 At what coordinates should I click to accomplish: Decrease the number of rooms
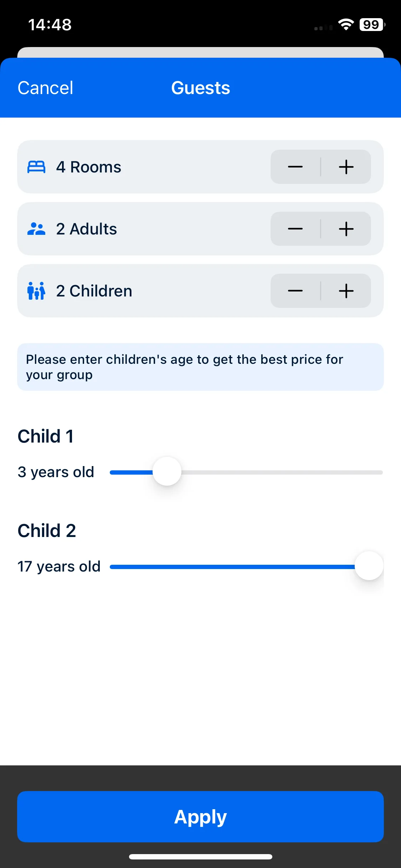tap(295, 167)
